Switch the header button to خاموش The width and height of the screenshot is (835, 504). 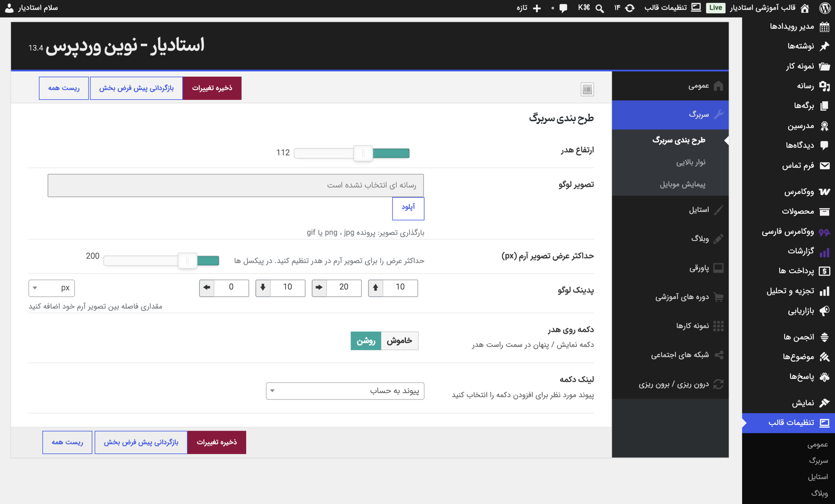(x=400, y=341)
